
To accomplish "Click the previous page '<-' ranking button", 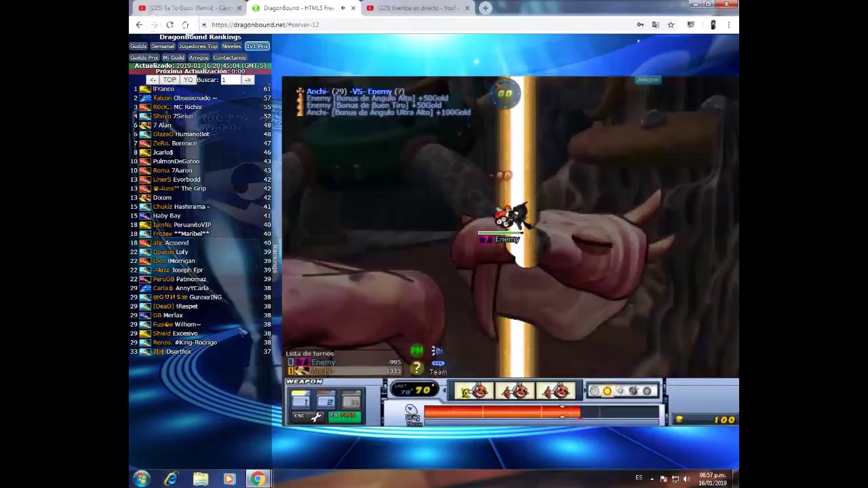I will [x=153, y=80].
